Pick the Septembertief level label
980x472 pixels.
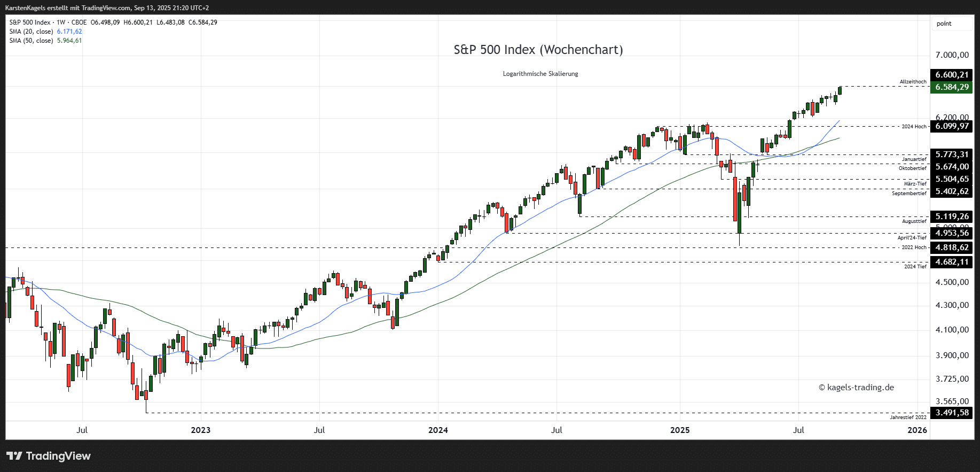(x=910, y=194)
